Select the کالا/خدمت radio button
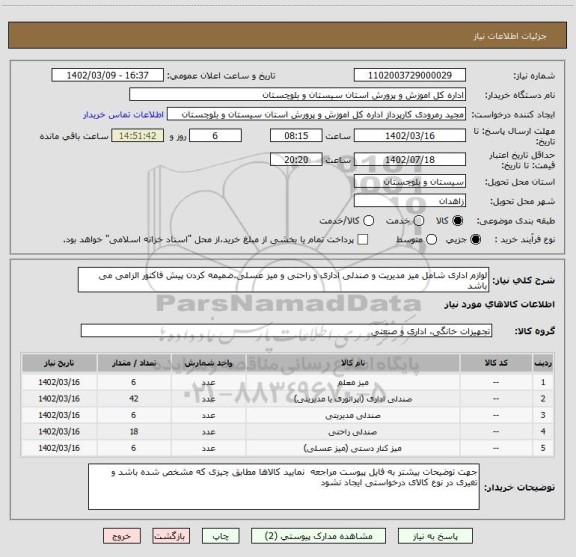The image size is (576, 557). (368, 221)
